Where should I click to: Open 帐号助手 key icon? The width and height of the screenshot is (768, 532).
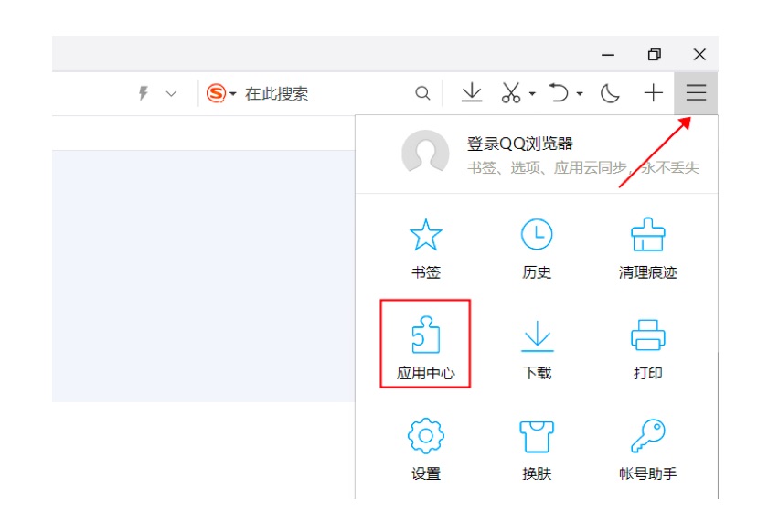(x=647, y=436)
